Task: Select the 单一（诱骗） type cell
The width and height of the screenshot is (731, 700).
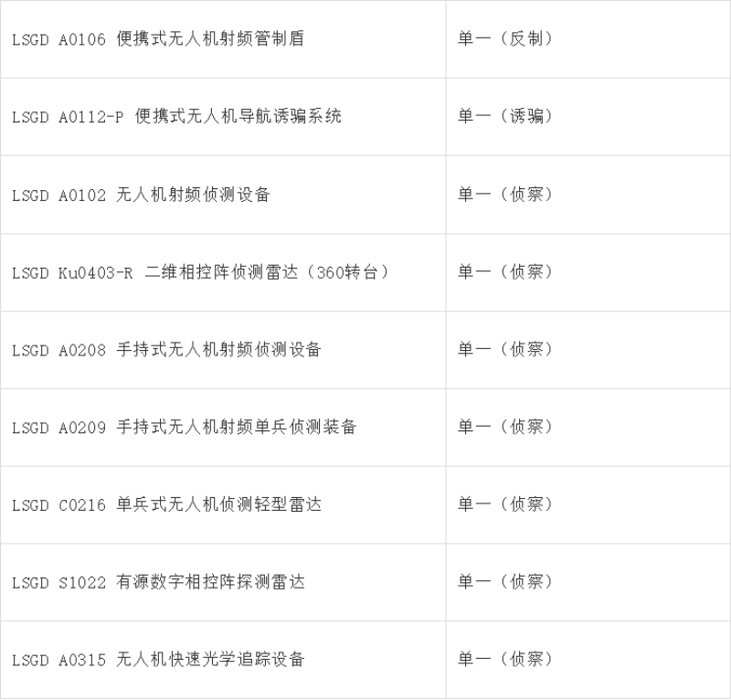Action: [505, 117]
